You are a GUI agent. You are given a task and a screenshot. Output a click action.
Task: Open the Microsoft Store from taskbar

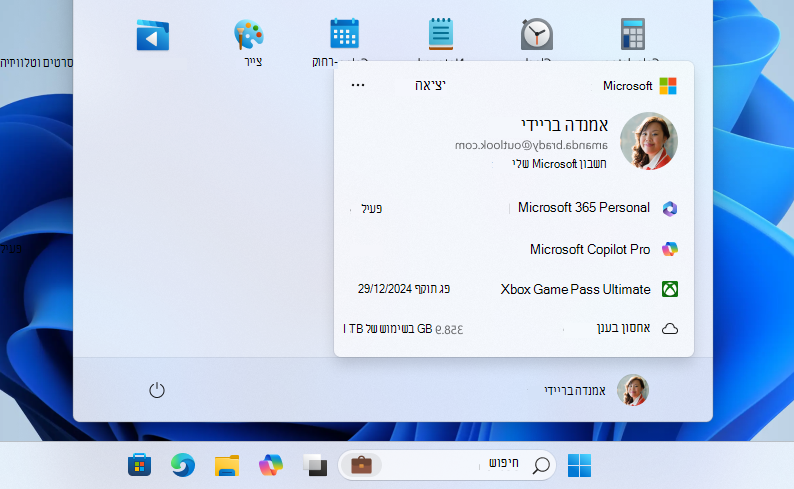[x=139, y=465]
